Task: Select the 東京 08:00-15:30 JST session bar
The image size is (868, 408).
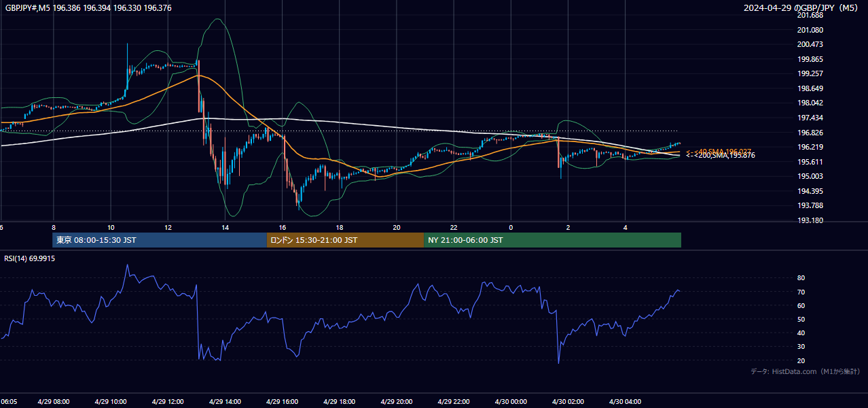Action: 160,240
